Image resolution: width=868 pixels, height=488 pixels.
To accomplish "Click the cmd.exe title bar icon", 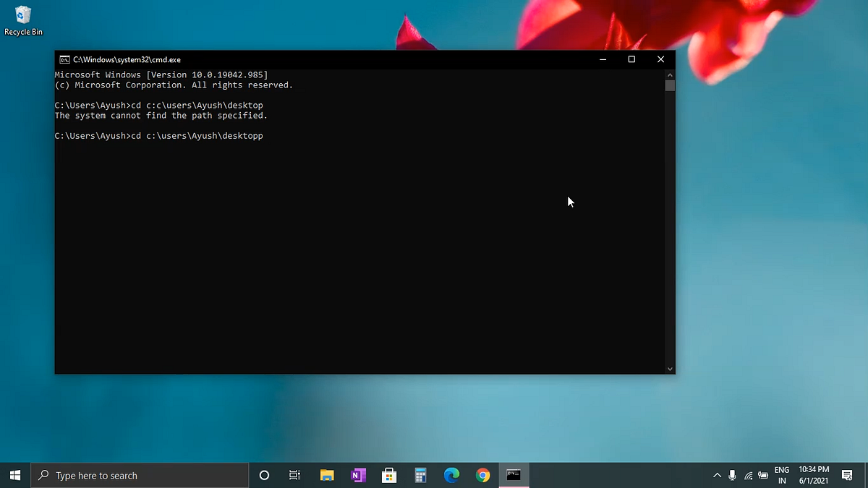I will (x=64, y=59).
